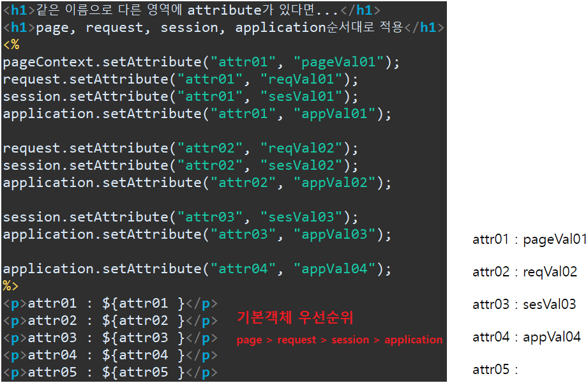This screenshot has width=588, height=383.
Task: Click the application.setAttribute attr04 appVal04 line
Action: pyautogui.click(x=197, y=269)
